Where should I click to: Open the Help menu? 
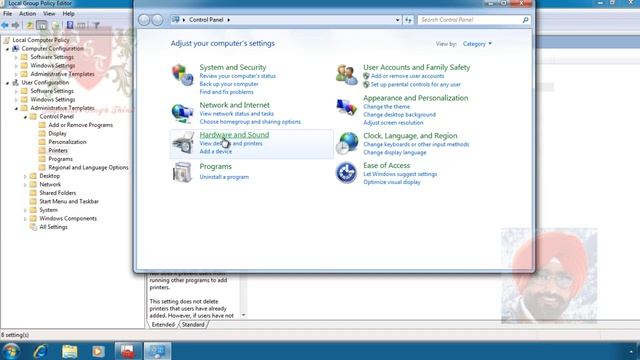[x=68, y=13]
